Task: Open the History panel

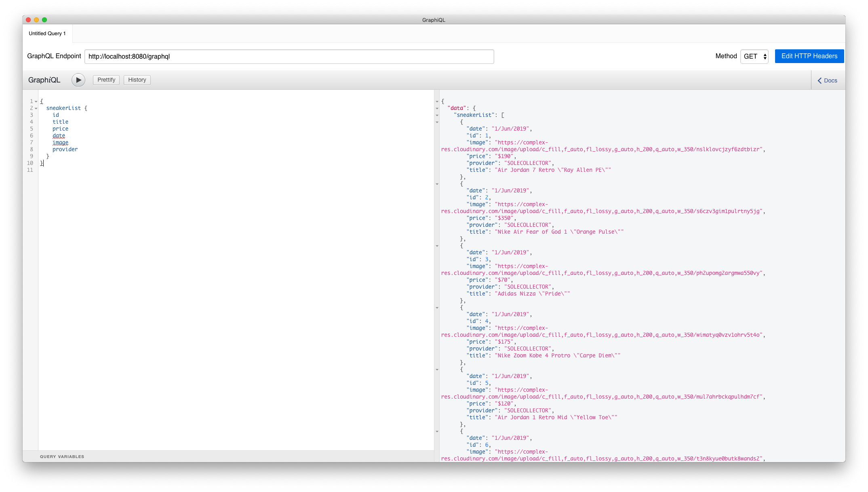Action: tap(137, 80)
